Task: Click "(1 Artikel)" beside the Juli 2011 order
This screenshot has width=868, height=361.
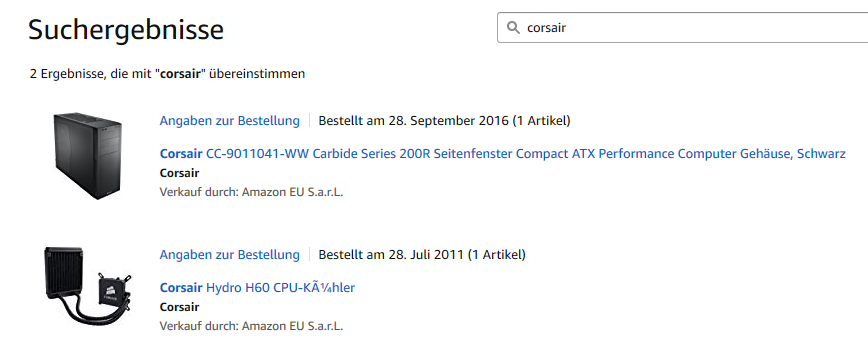Action: pos(497,255)
